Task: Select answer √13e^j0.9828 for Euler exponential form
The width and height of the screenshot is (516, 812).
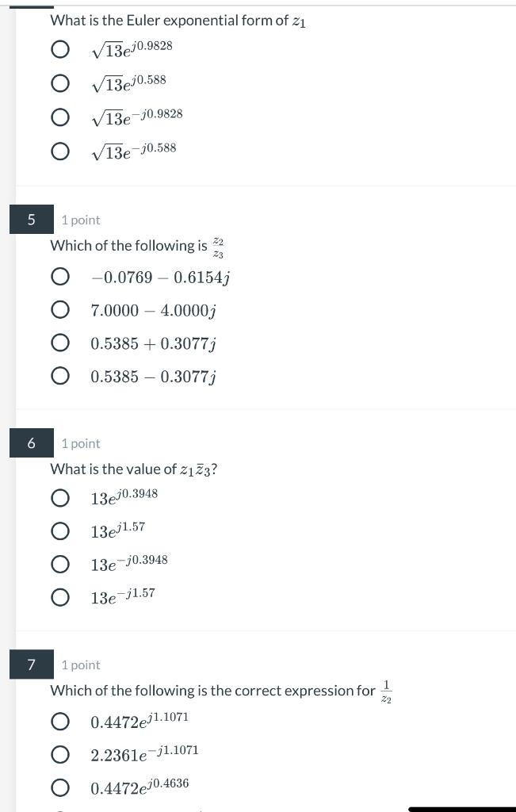Action: click(x=60, y=49)
